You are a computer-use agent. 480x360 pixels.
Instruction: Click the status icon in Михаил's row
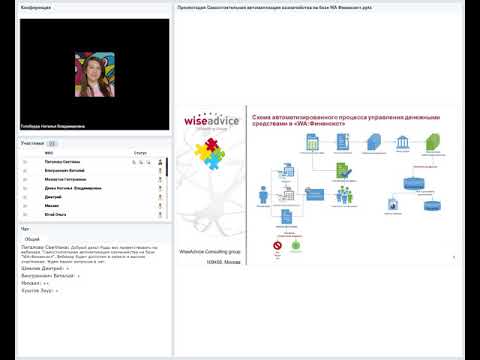pos(160,206)
